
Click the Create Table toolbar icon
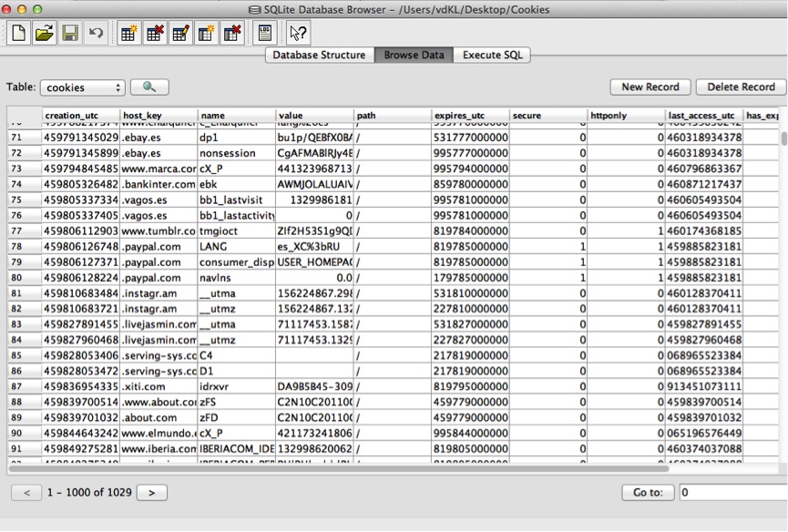(129, 33)
